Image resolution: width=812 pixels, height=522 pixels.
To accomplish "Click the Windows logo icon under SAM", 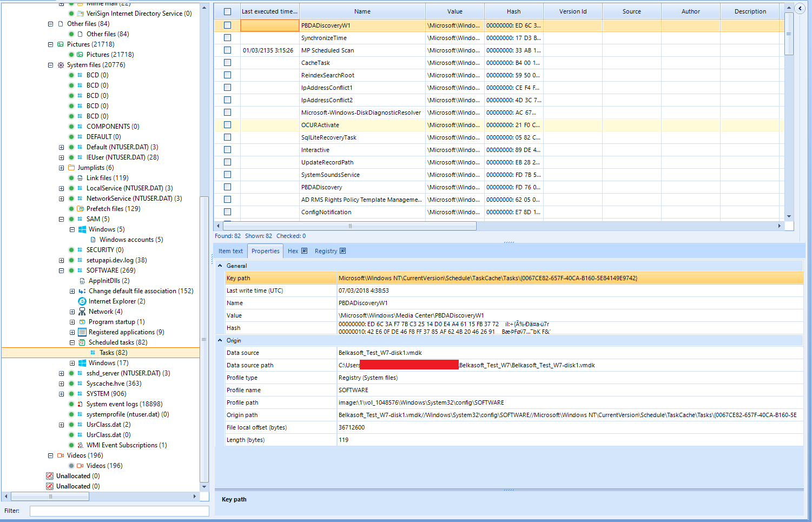I will [82, 229].
